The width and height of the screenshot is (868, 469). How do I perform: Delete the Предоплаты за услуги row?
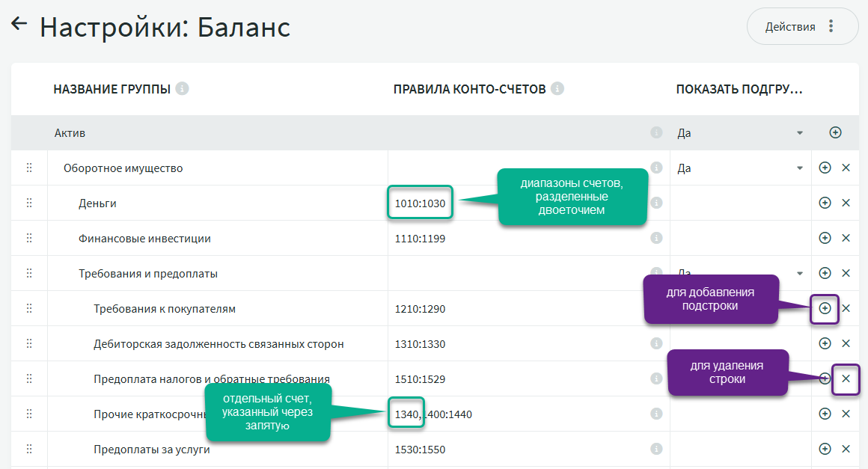click(846, 449)
